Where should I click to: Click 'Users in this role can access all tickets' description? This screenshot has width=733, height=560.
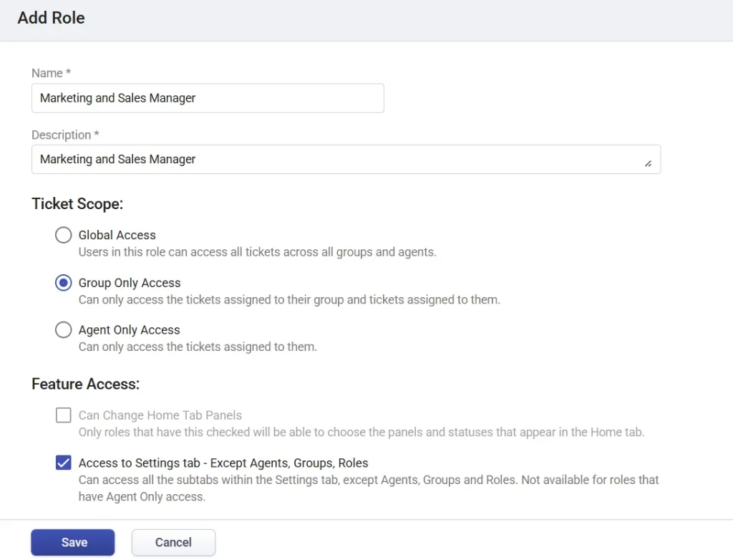click(x=257, y=251)
